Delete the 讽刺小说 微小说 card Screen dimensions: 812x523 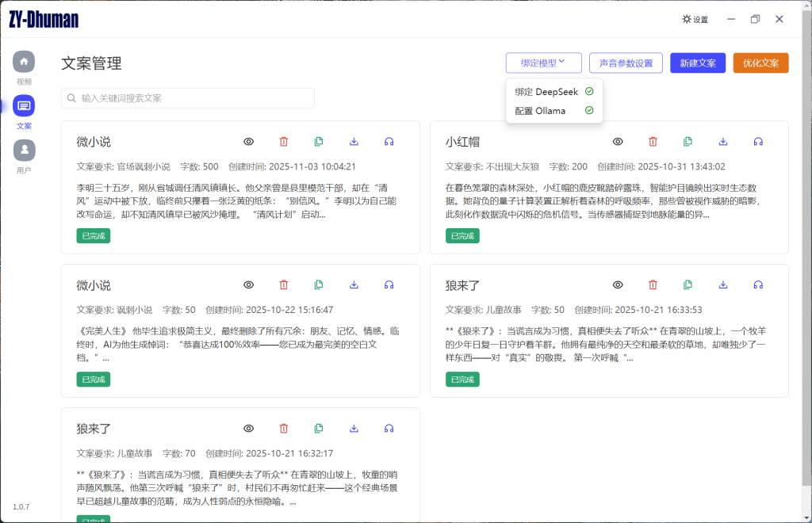click(x=284, y=285)
